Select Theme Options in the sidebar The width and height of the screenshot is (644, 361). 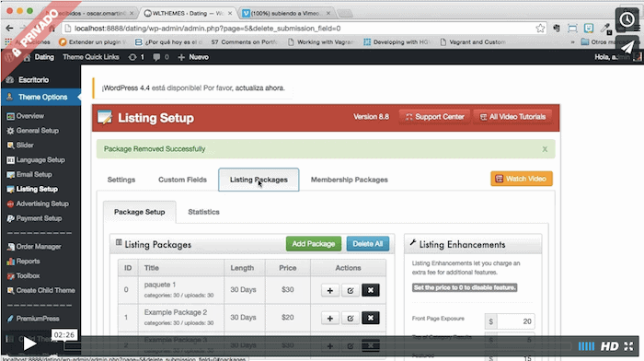(x=41, y=97)
